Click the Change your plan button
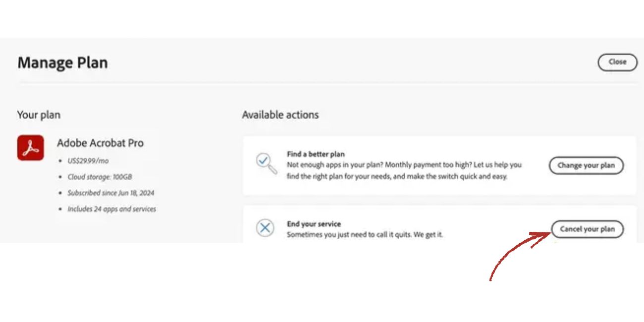 (x=586, y=165)
